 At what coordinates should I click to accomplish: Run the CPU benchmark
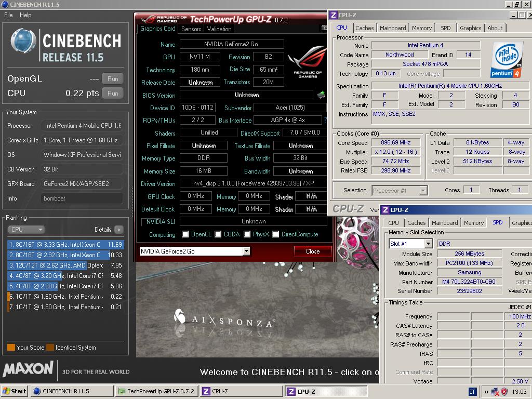(113, 94)
